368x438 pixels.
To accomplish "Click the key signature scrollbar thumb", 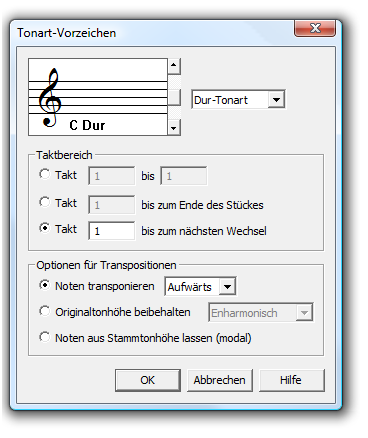I will 174,97.
